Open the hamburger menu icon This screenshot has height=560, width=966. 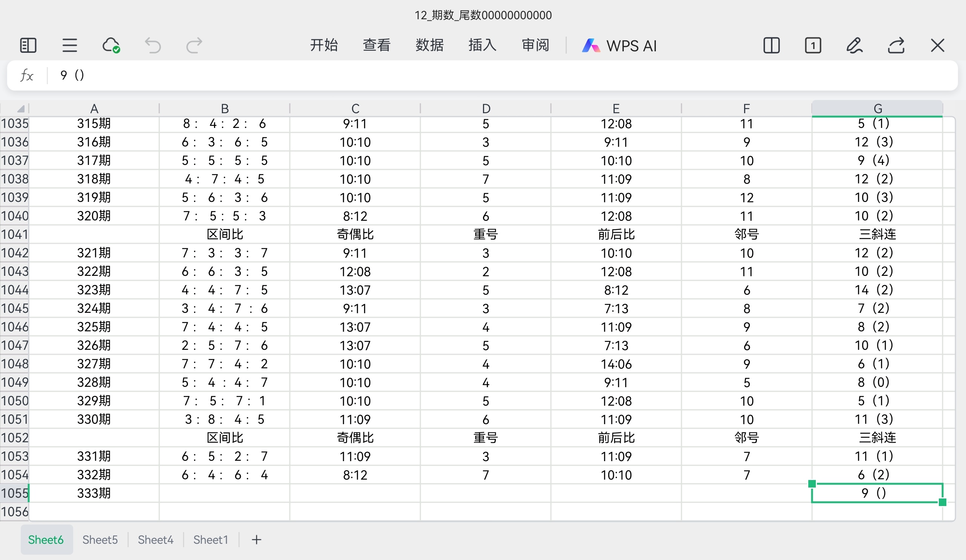click(69, 45)
